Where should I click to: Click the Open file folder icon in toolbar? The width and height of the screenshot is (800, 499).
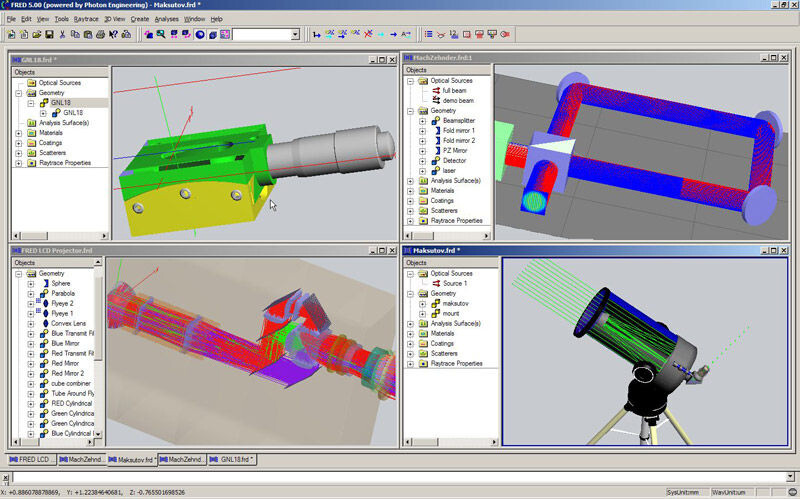pos(36,34)
